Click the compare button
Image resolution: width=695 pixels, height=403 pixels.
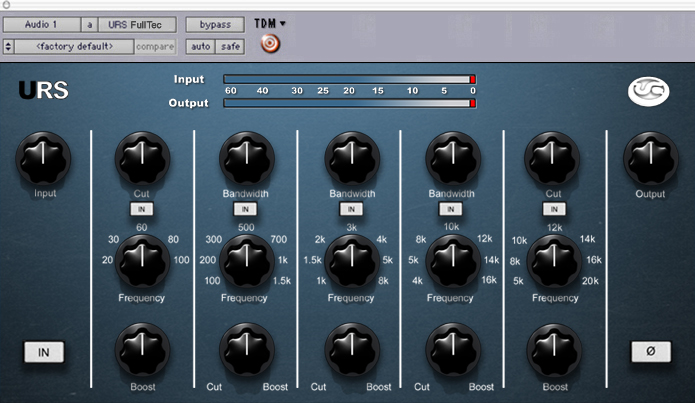[x=155, y=47]
